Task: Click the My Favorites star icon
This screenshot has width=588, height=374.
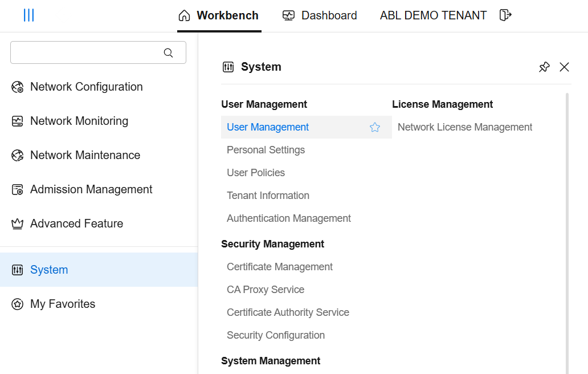Action: point(18,304)
